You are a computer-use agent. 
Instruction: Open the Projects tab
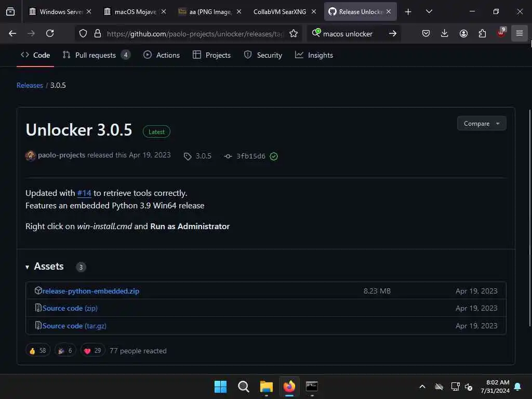pos(211,55)
